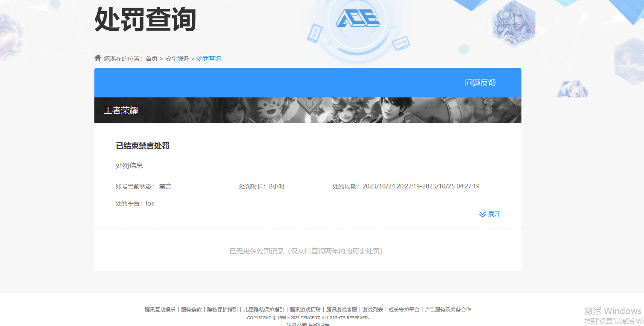
Task: Click the double-chevron icon next to 展开
Action: [483, 214]
